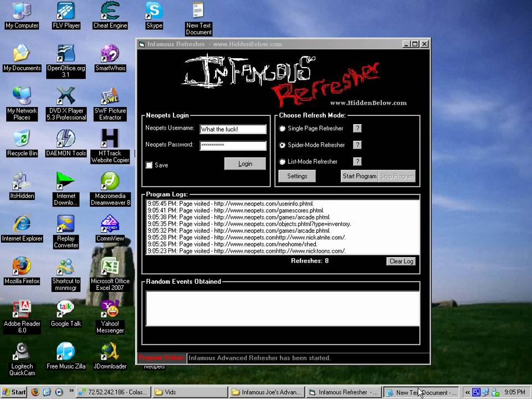Select the Internet Explorer desktop icon
Image resolution: width=532 pixels, height=399 pixels.
[22, 228]
